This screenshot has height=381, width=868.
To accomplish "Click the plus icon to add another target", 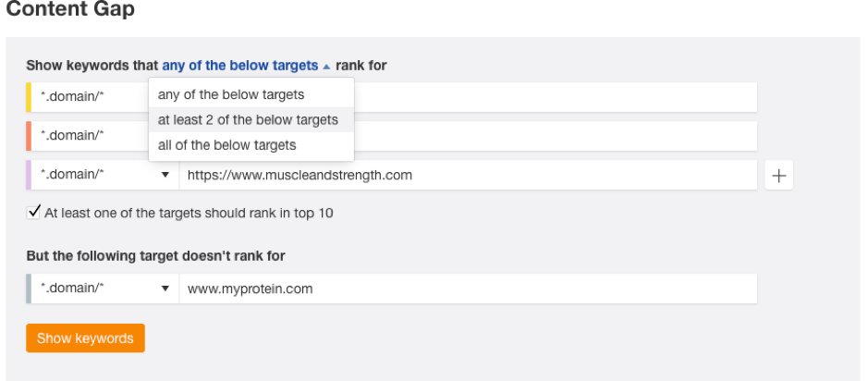I will tap(779, 176).
